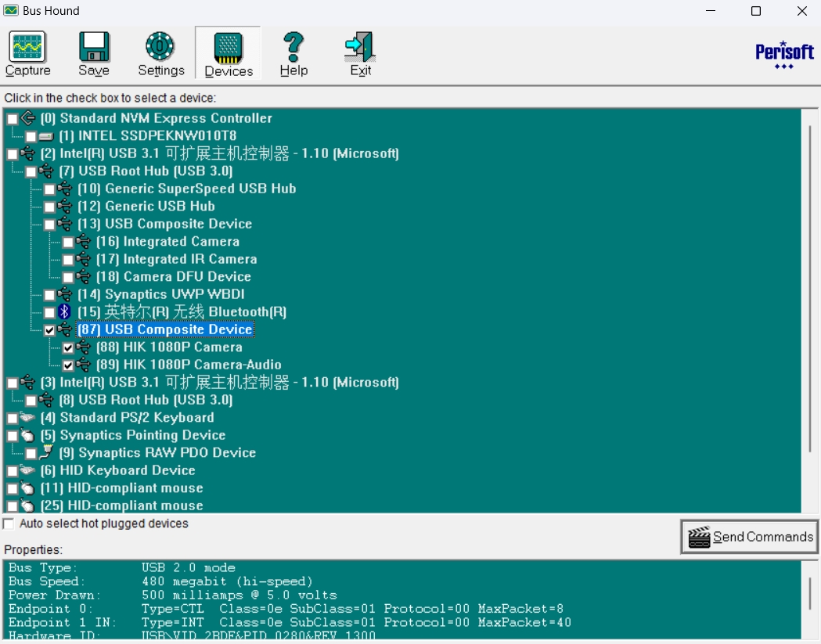821x644 pixels.
Task: Open Help question mark icon
Action: click(x=293, y=48)
